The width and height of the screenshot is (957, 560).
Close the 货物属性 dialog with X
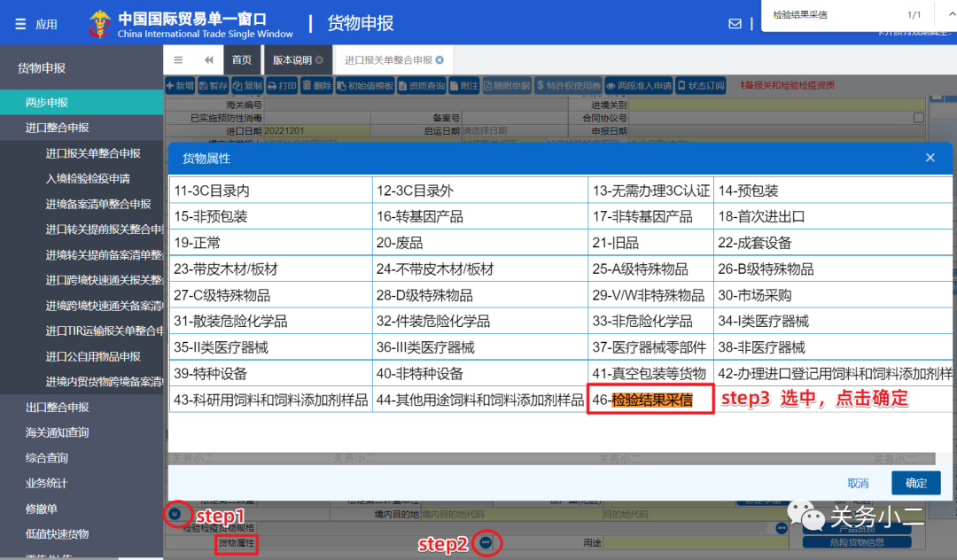tap(930, 158)
